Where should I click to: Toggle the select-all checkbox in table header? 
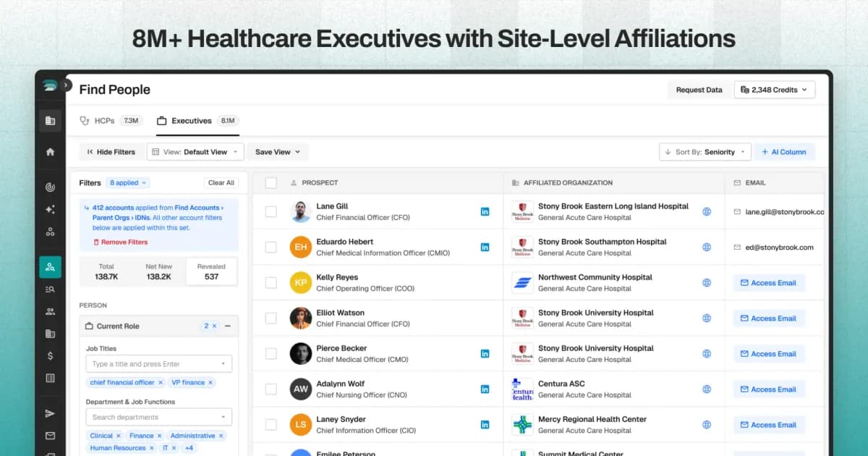pos(271,183)
